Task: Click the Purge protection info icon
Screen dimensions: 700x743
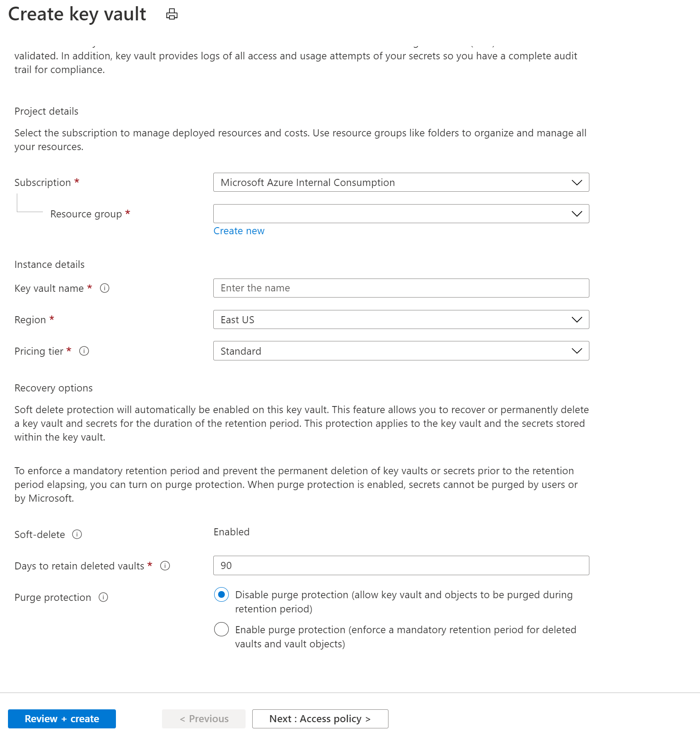Action: coord(103,597)
